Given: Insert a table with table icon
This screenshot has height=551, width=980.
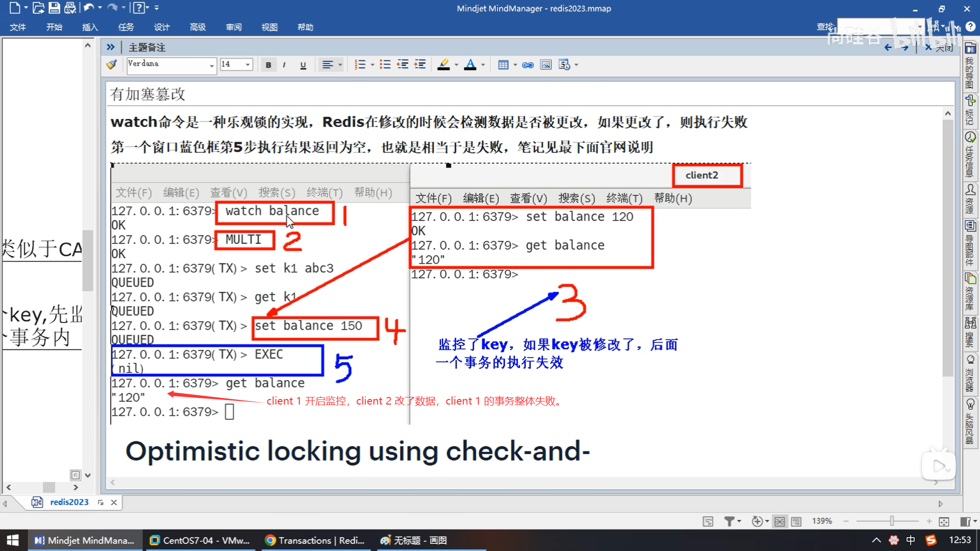Looking at the screenshot, I should pyautogui.click(x=503, y=65).
